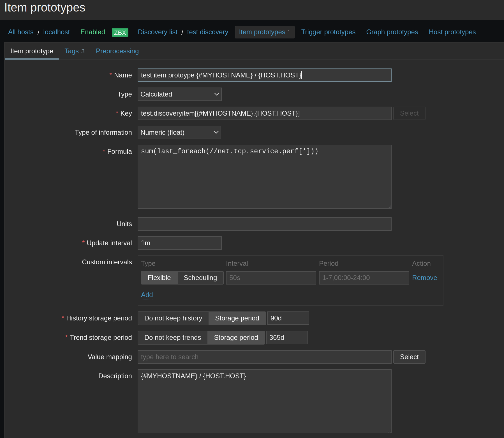Click Select button beside Value mapping

point(409,357)
